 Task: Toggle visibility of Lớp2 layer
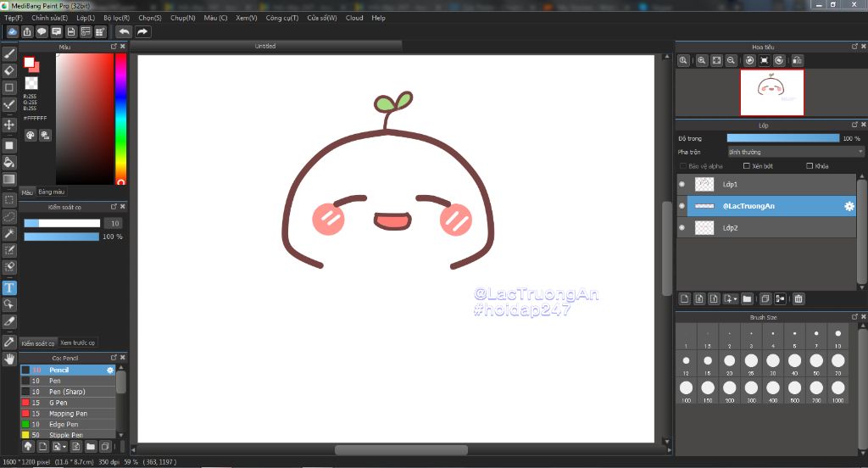[682, 227]
